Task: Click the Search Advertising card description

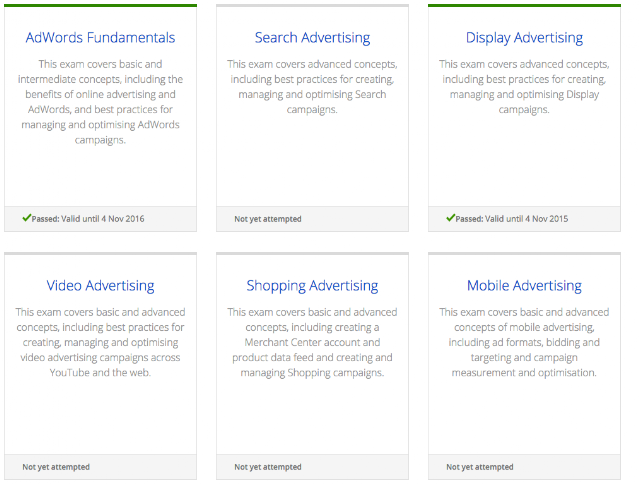Action: [312, 86]
